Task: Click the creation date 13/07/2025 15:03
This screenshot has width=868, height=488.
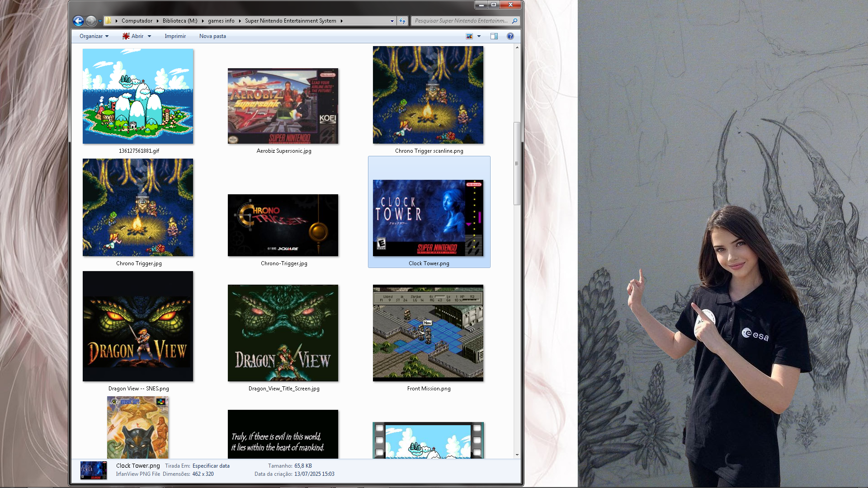Action: [x=314, y=474]
